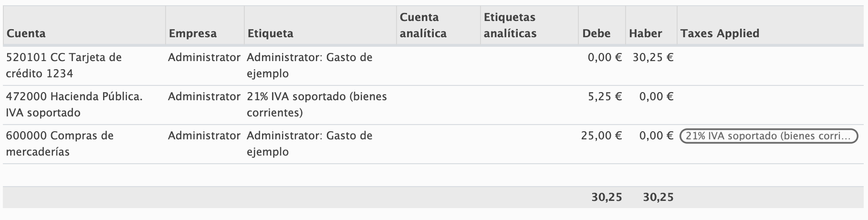
Task: Select the 25,00 € Debe amount cell
Action: (x=601, y=136)
